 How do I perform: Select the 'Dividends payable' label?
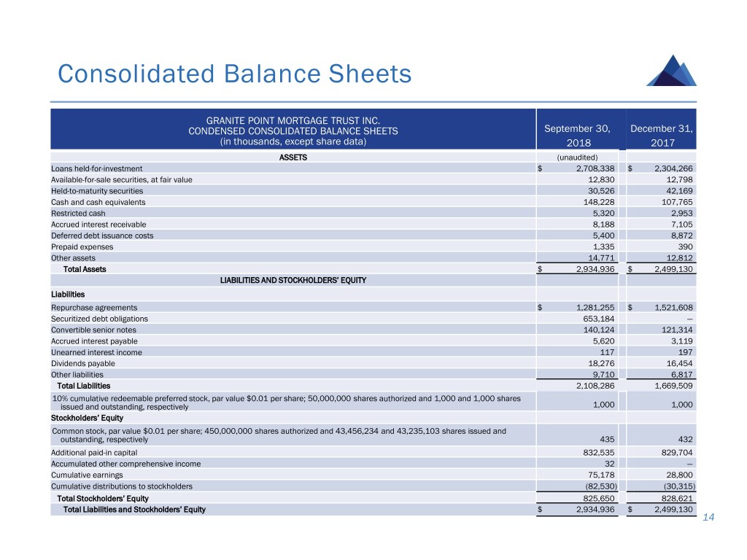pyautogui.click(x=83, y=363)
